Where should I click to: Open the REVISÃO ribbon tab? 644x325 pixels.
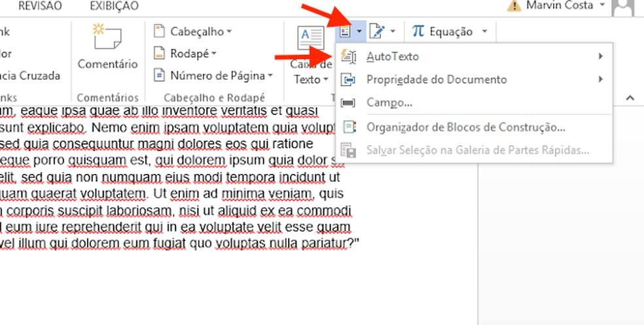[x=41, y=6]
